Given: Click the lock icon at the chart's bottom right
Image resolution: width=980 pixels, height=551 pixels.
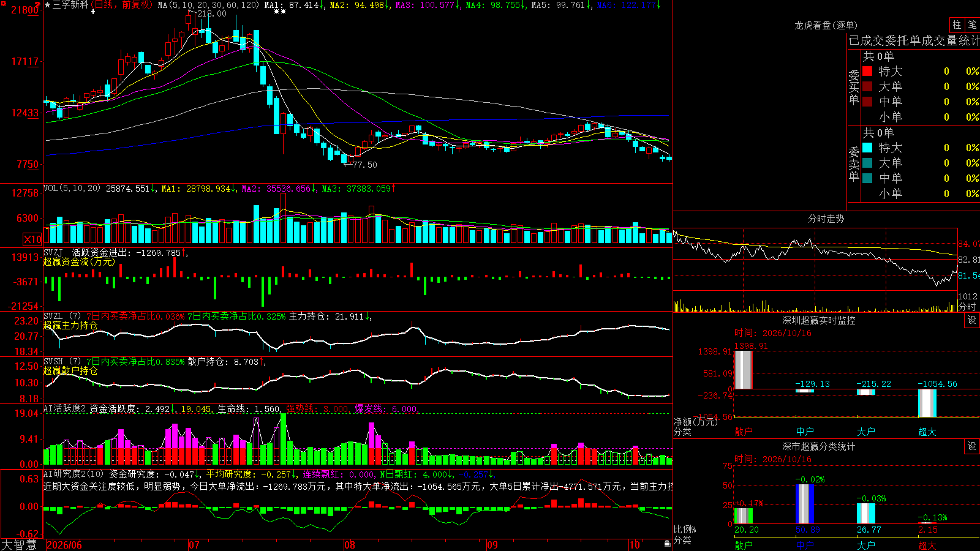Looking at the screenshot, I should click(x=667, y=544).
